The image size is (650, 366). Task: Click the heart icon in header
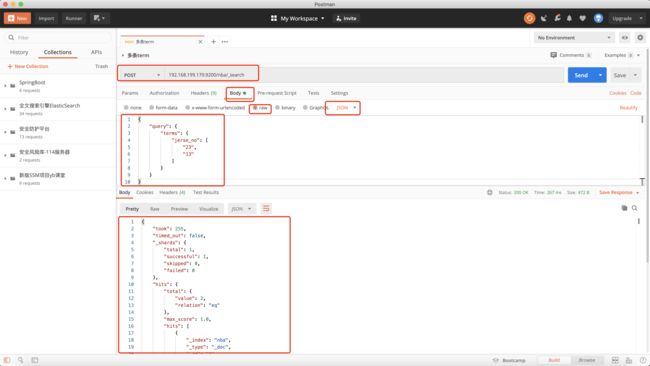click(582, 18)
